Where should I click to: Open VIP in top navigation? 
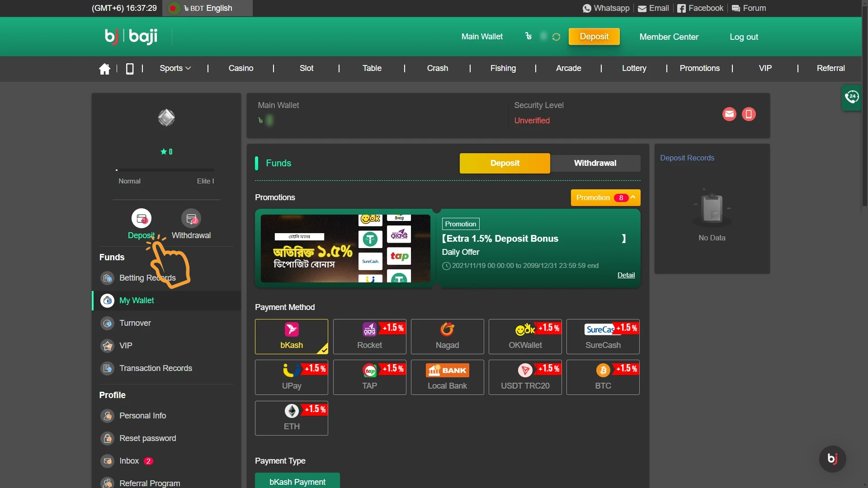pos(765,68)
